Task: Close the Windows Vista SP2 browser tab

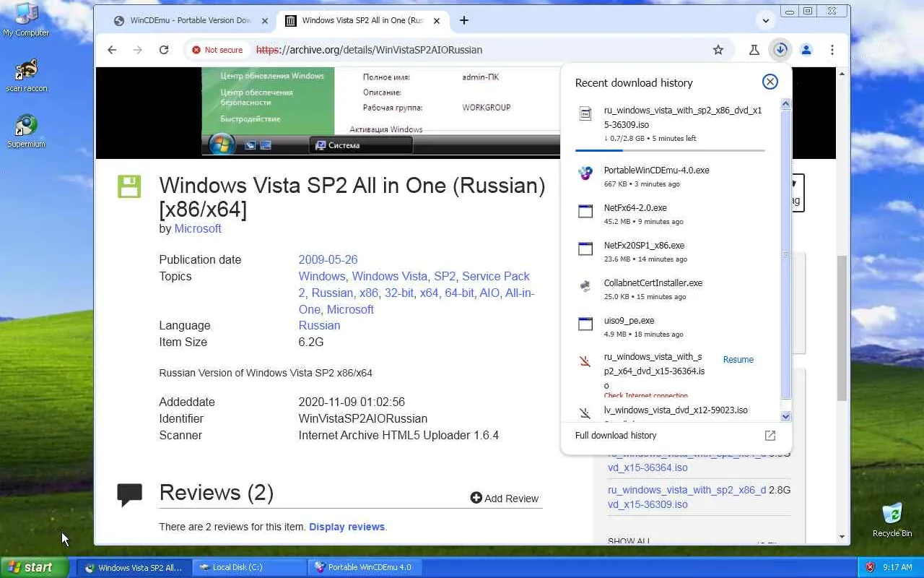Action: point(438,20)
